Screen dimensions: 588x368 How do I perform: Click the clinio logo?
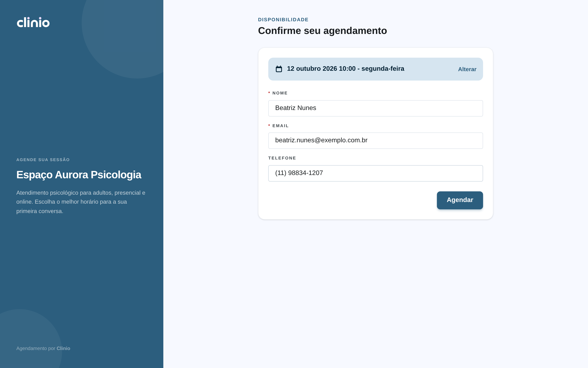click(x=33, y=22)
